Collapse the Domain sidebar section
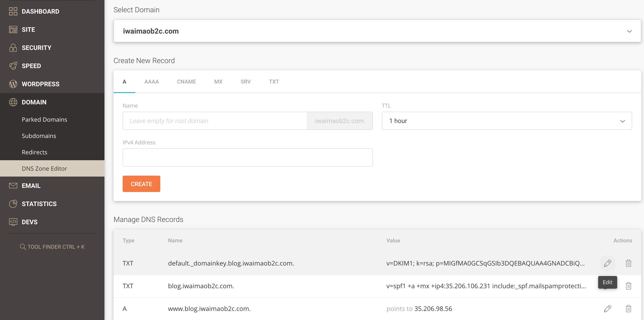The width and height of the screenshot is (644, 320). 34,102
